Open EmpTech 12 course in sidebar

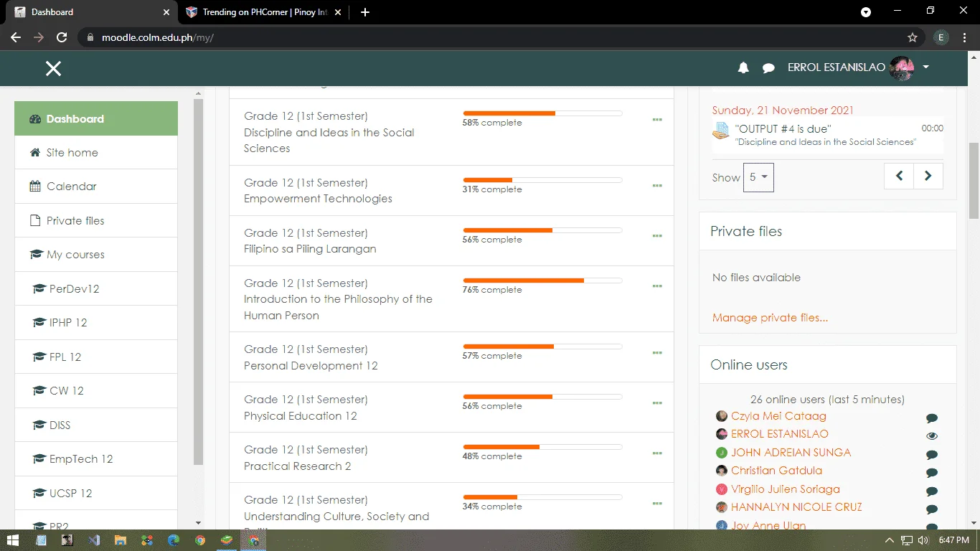(96, 458)
